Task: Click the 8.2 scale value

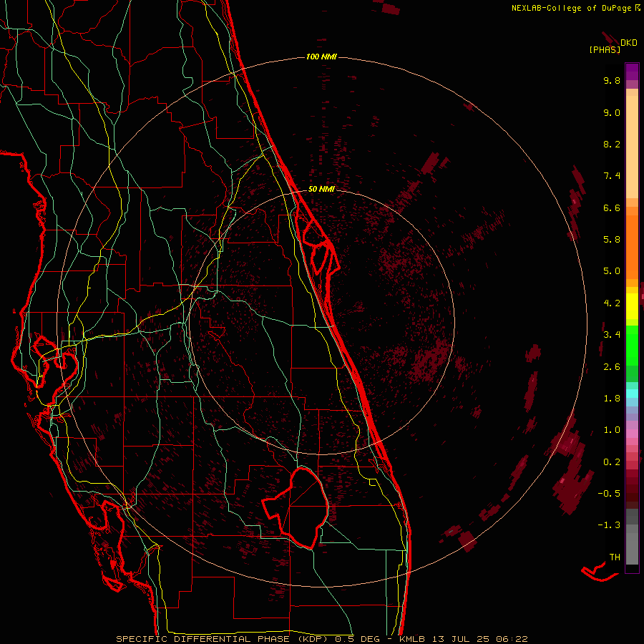Action: click(x=612, y=144)
